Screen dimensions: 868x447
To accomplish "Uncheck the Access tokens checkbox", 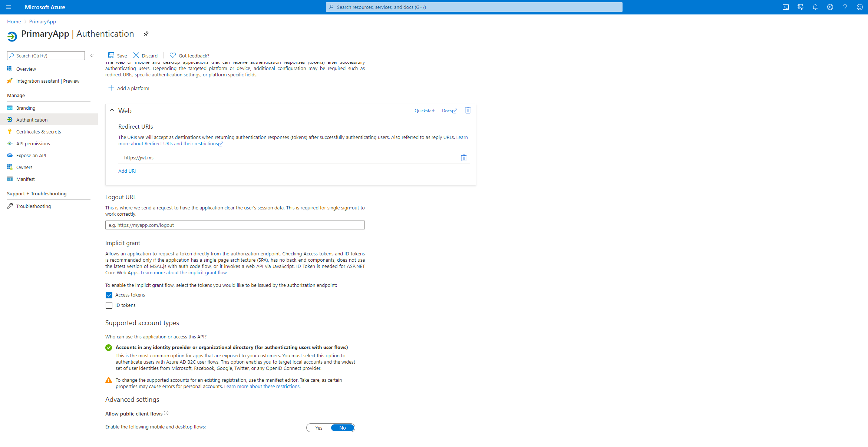I will coord(109,295).
